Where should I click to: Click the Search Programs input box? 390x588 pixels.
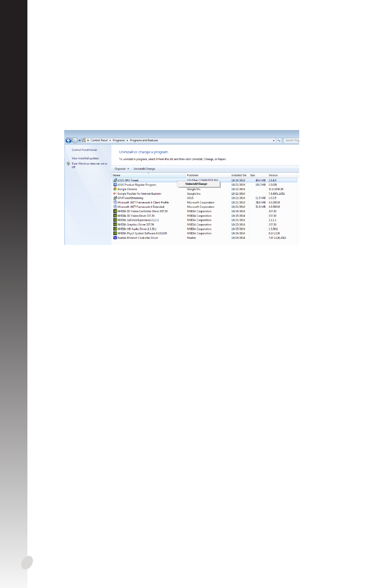pyautogui.click(x=291, y=140)
